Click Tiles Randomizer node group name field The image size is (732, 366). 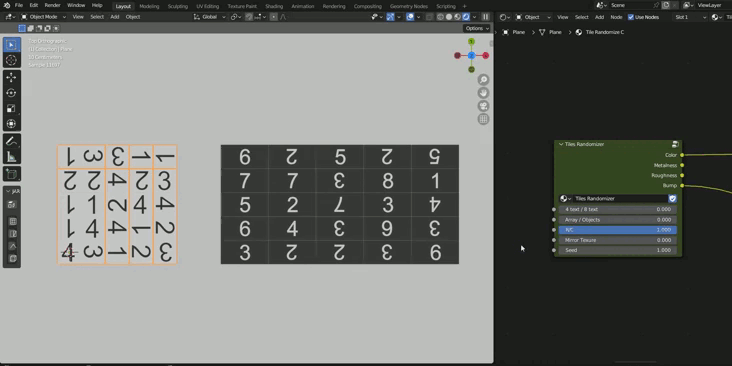[620, 199]
